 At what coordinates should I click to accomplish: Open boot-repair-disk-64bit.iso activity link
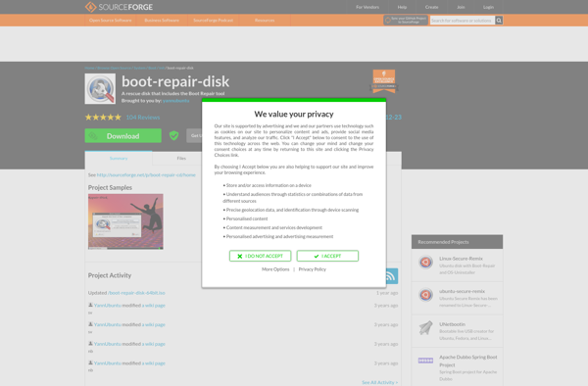point(136,293)
